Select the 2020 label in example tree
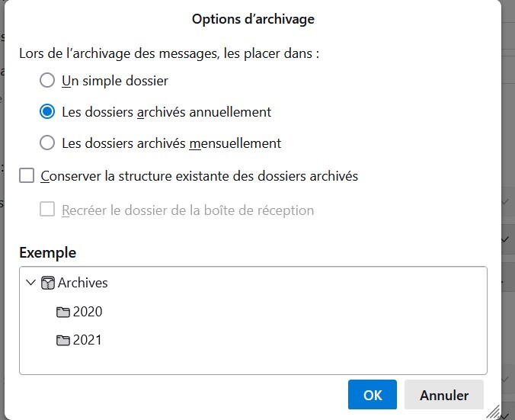Image resolution: width=515 pixels, height=420 pixels. [88, 312]
